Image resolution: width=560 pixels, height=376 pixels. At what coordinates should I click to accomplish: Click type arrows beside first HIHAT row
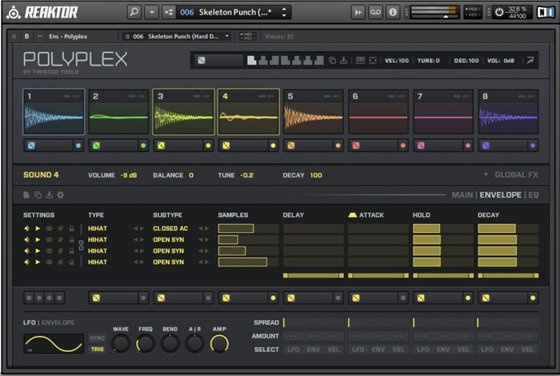click(139, 229)
